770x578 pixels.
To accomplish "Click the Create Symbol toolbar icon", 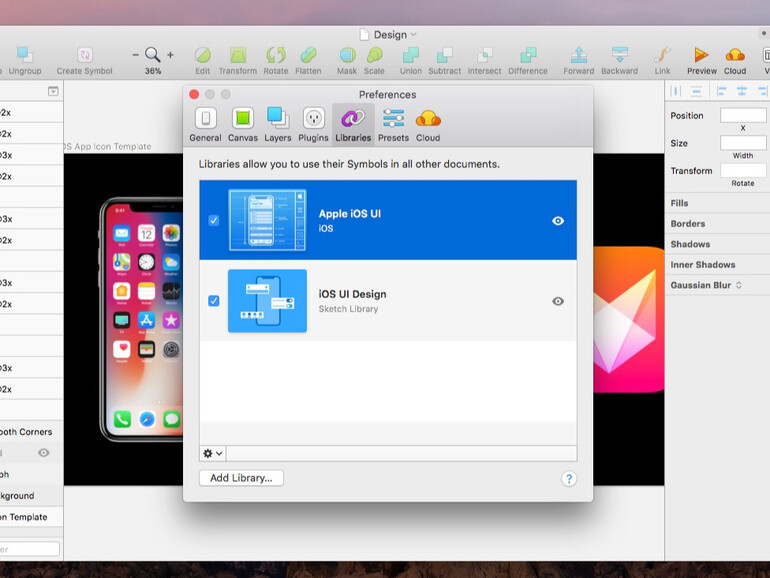I will [x=84, y=55].
